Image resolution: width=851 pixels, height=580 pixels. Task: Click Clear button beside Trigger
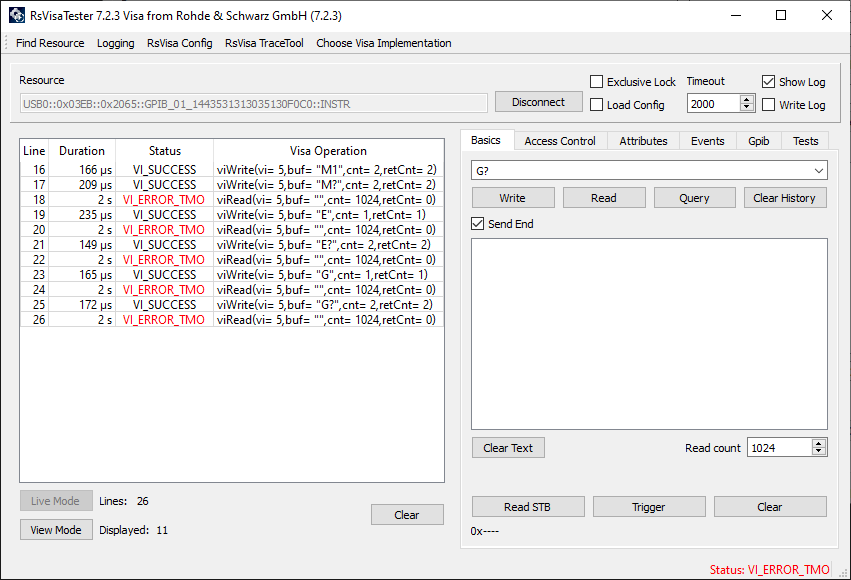(770, 507)
